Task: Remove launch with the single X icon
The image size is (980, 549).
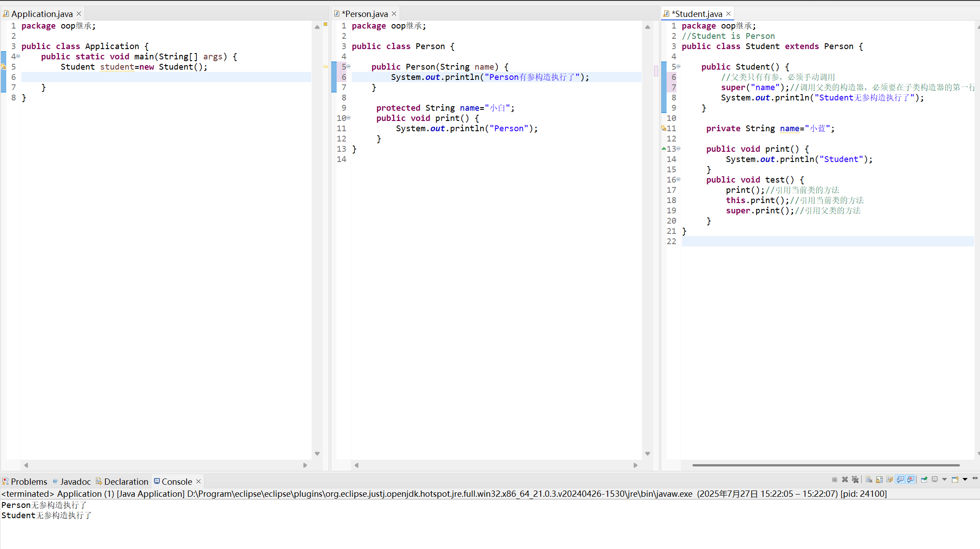Action: [x=845, y=479]
